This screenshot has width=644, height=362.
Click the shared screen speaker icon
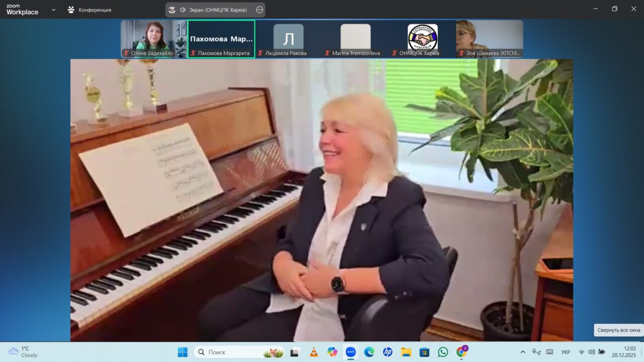coord(183,10)
